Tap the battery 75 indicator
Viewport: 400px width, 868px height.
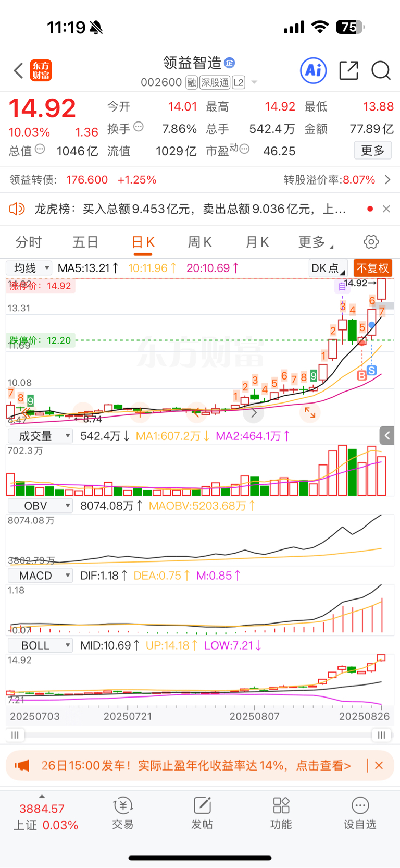[x=351, y=27]
